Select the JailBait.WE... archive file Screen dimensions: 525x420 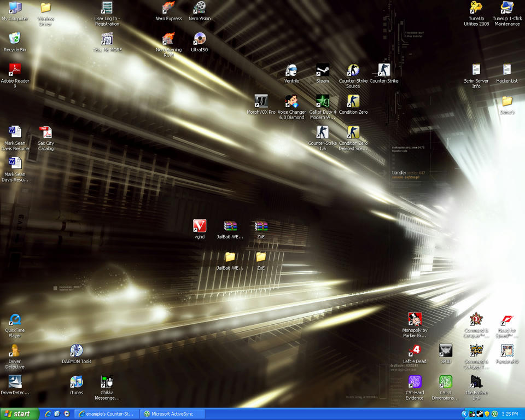[230, 230]
